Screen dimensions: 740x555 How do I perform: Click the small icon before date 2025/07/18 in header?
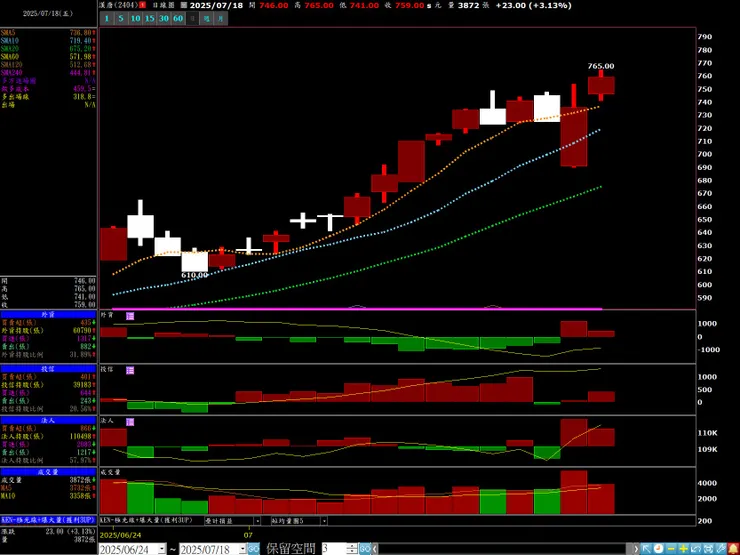click(x=184, y=6)
